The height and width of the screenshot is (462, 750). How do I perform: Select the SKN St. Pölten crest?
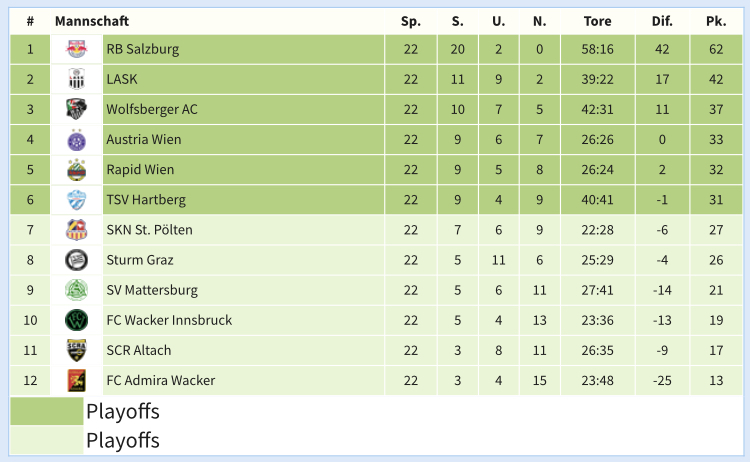pos(77,230)
